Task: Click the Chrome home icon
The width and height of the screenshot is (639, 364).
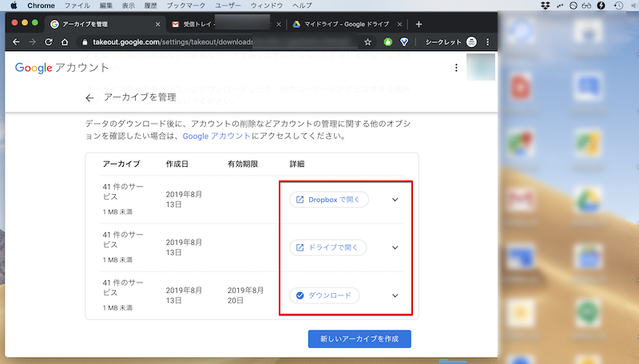Action: point(65,42)
